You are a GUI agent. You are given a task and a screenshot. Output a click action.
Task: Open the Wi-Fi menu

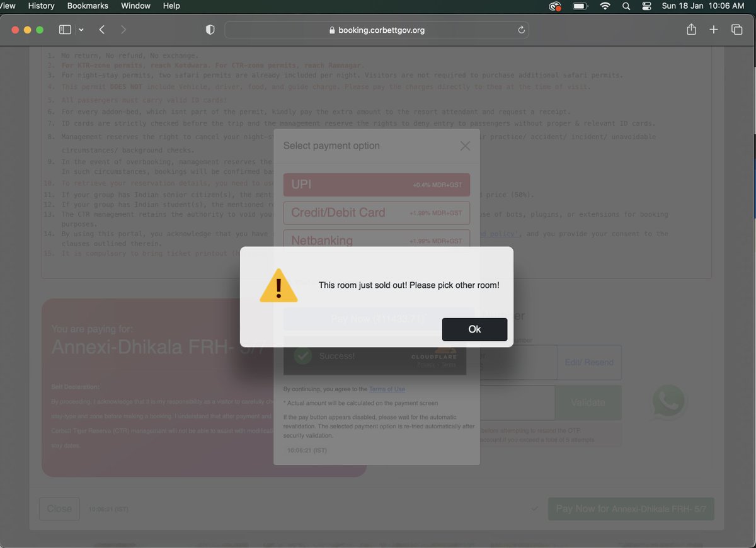[x=605, y=6]
